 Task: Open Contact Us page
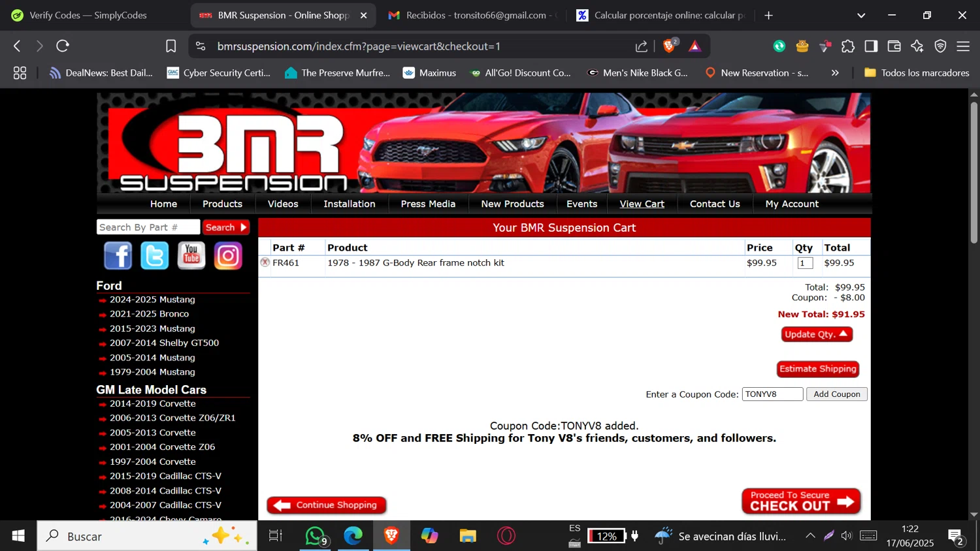715,204
